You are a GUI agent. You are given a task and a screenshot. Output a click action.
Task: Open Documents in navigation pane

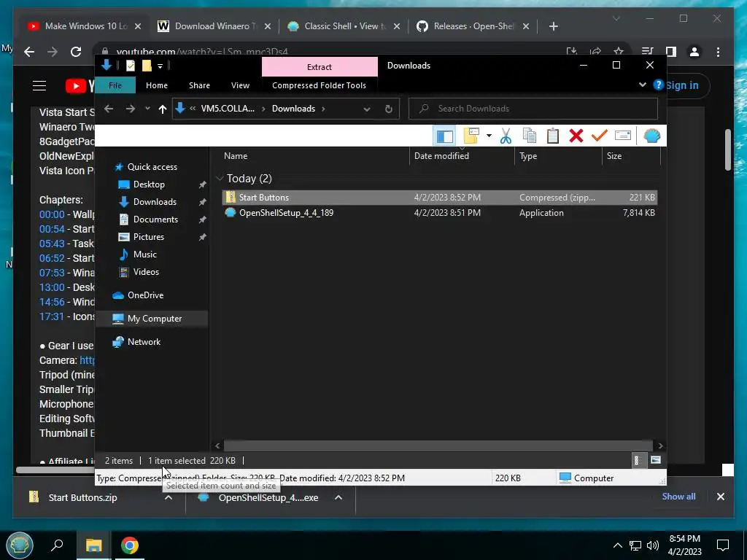pos(155,219)
